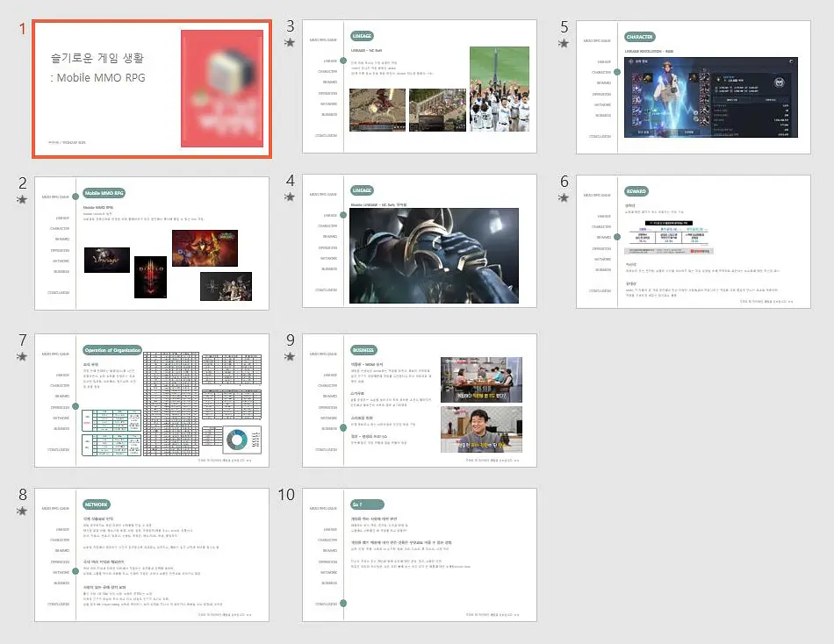Select slide 1 title thumbnail

click(152, 89)
